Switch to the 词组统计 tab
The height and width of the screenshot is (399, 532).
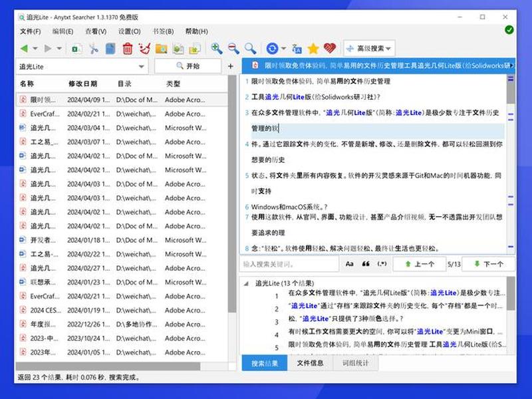[x=355, y=363]
